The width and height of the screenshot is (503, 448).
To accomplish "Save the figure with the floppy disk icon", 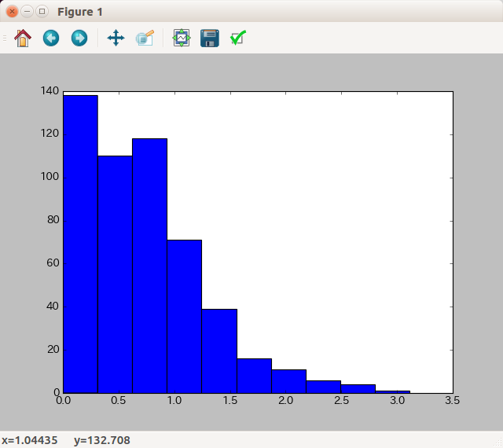I will pyautogui.click(x=209, y=38).
